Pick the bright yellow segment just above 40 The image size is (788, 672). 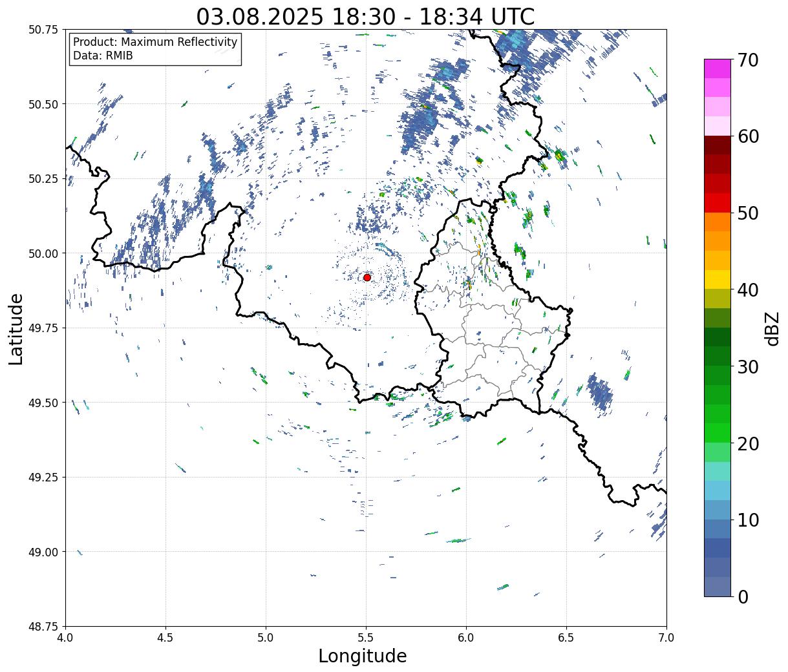[x=718, y=280]
